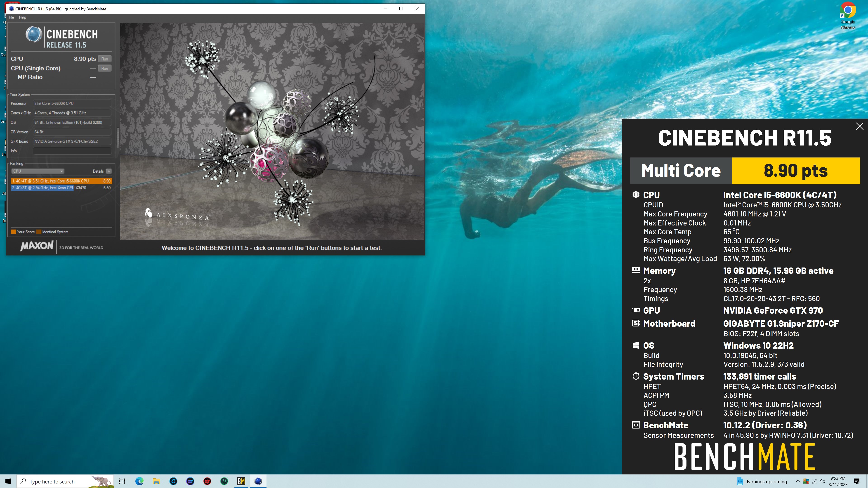Select the Intel Core i5-6600K ranking row
The image size is (868, 488).
[x=61, y=181]
